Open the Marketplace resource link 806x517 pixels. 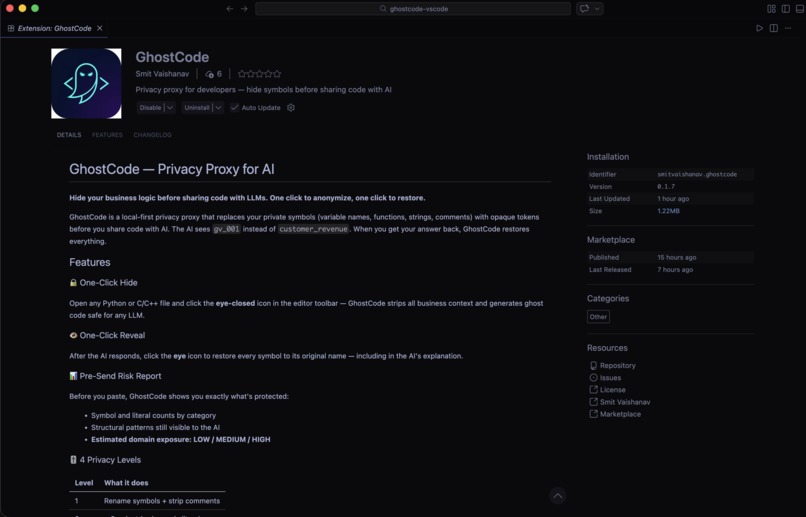[620, 414]
